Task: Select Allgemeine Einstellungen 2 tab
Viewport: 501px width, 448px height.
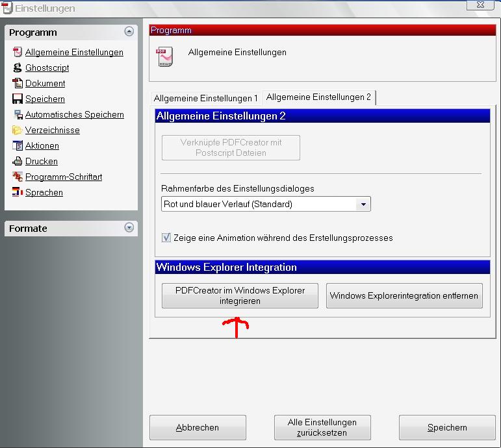Action: pyautogui.click(x=318, y=97)
